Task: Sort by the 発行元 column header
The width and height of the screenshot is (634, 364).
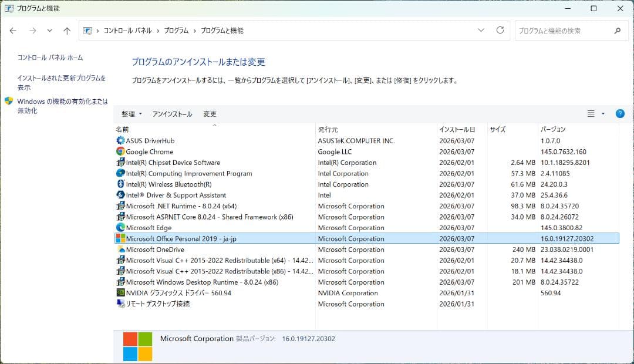Action: tap(376, 129)
